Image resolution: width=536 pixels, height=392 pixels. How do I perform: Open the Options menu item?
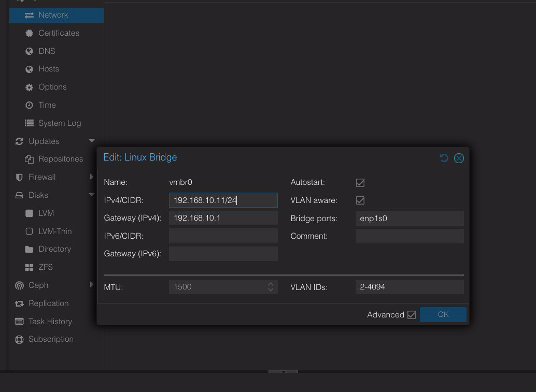tap(57, 87)
